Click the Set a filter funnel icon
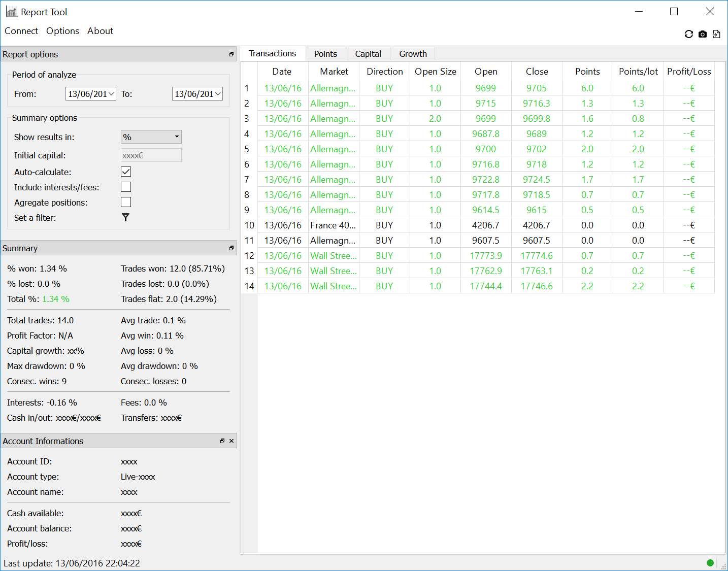This screenshot has height=571, width=728. pos(125,217)
